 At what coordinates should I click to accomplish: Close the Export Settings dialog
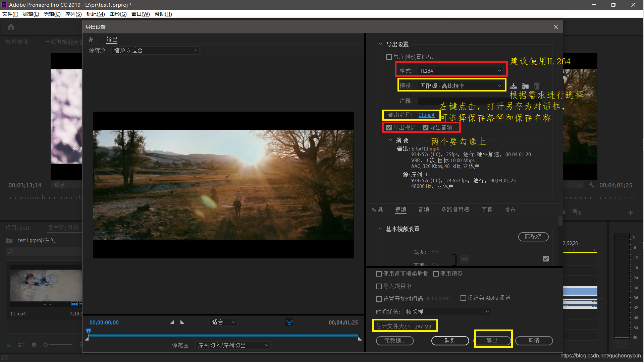coord(556,27)
